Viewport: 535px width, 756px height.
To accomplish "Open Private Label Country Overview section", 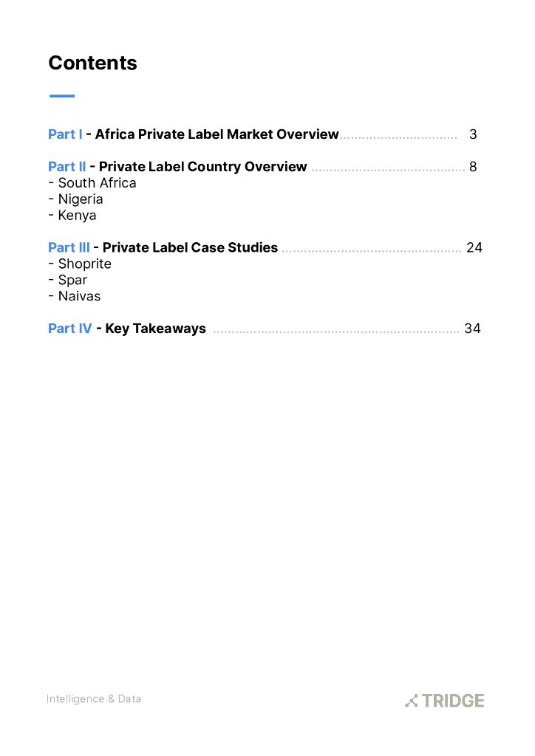I will click(202, 167).
